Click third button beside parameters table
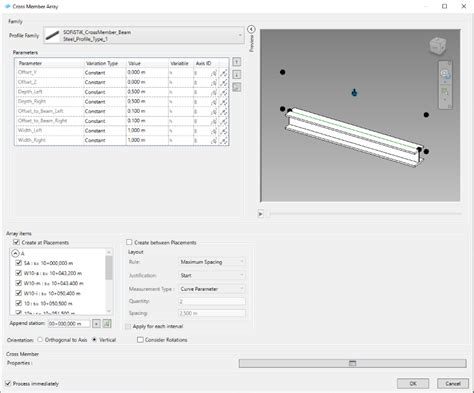 tap(236, 87)
